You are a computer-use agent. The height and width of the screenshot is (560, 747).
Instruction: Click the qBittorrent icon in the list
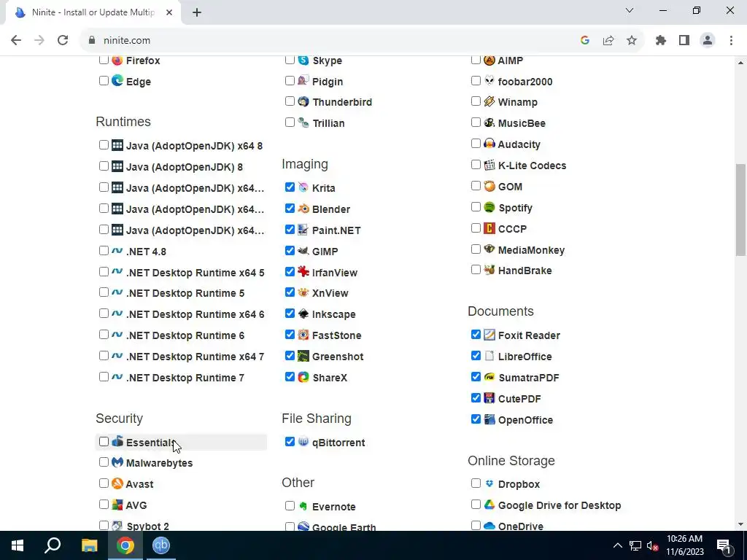click(x=303, y=441)
